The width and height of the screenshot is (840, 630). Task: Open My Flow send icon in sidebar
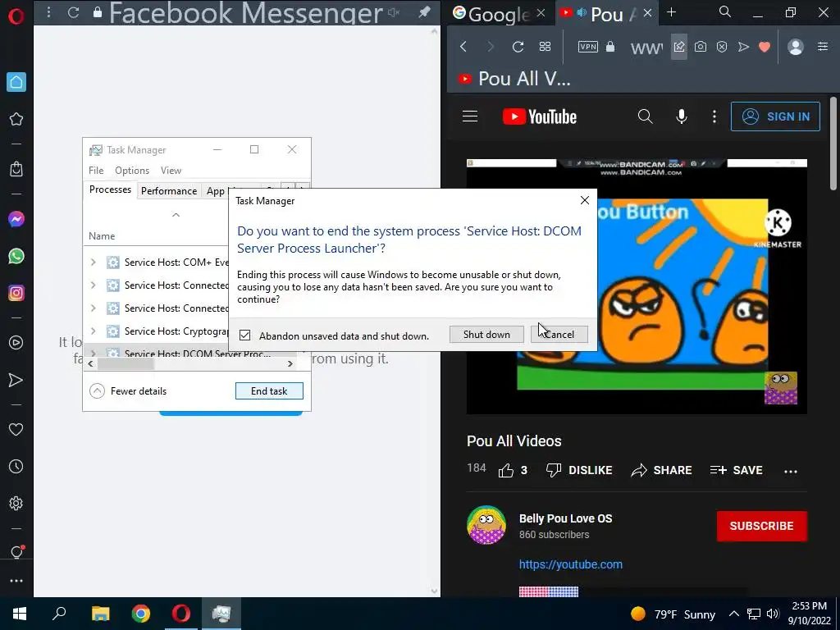(16, 380)
